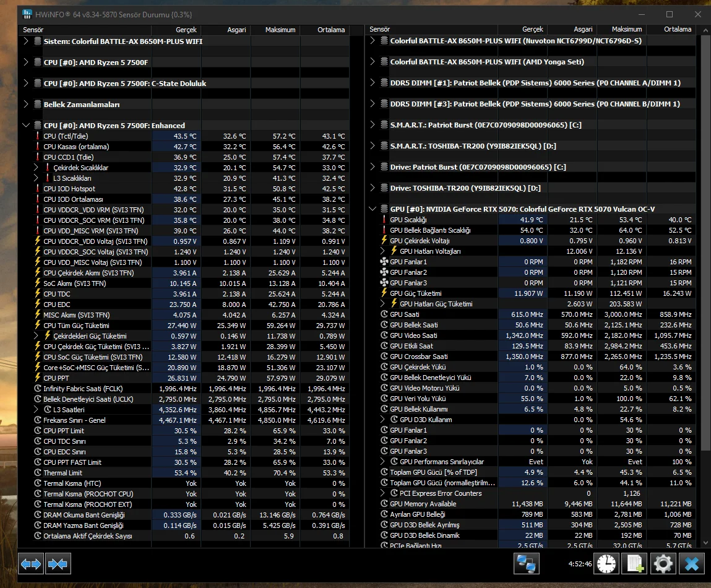Screen dimensions: 711x588
Task: Collapse the GPU NVIDIA GeForce RTX 5070 group
Action: pyautogui.click(x=372, y=209)
